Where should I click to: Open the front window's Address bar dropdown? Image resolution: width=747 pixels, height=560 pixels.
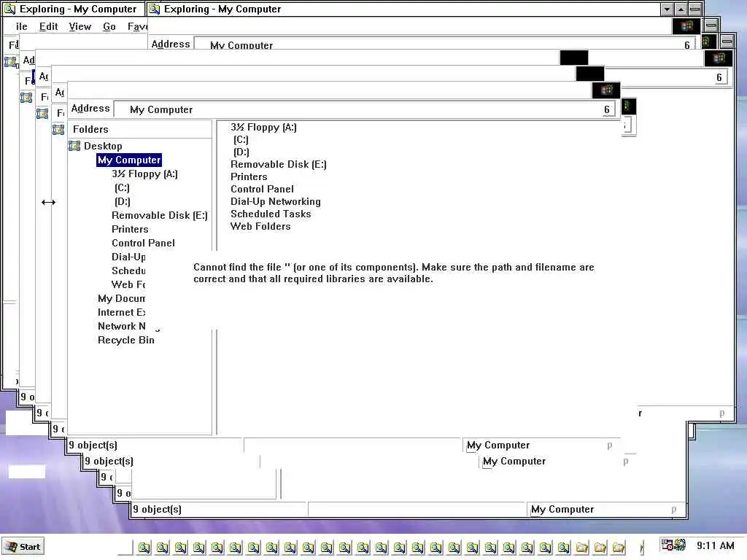(607, 109)
